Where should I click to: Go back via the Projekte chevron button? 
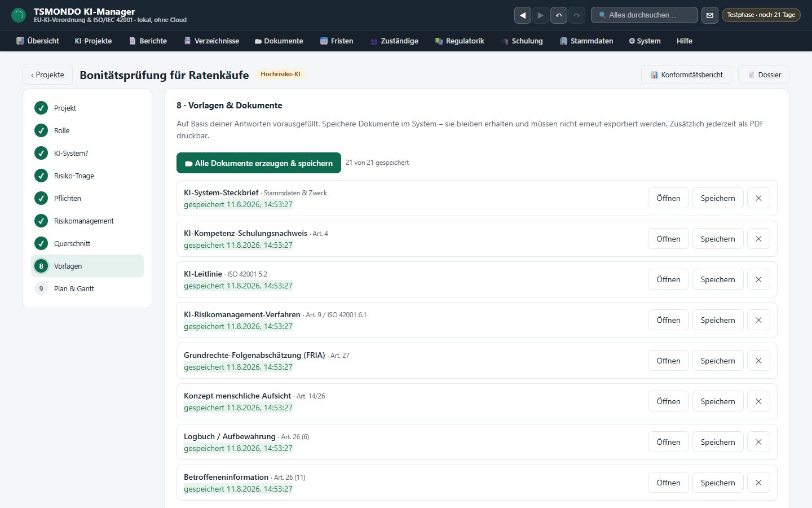tap(47, 75)
